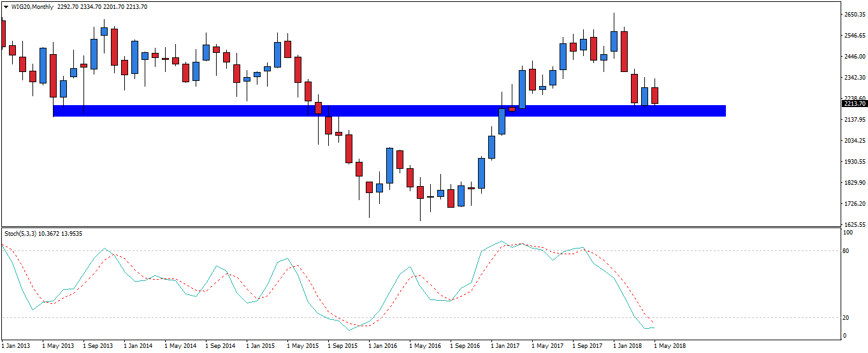868x353 pixels.
Task: Click the 1 Jan 2014 date label
Action: (x=138, y=346)
